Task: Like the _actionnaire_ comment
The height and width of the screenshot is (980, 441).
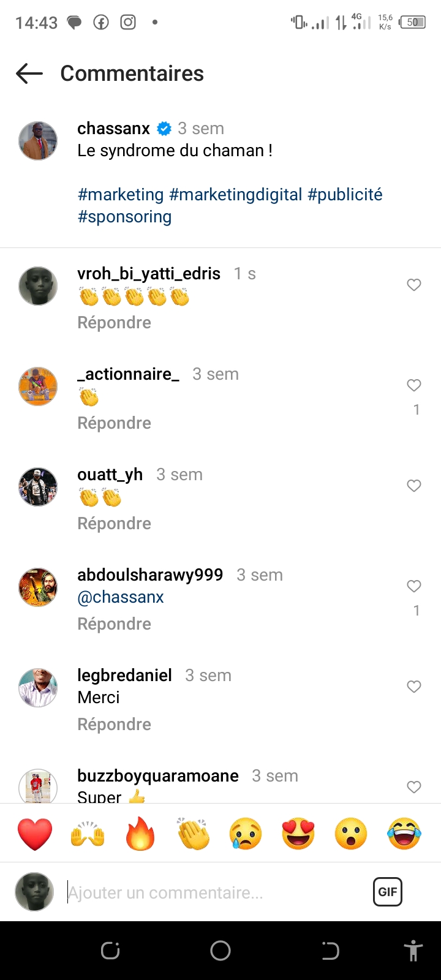Action: (x=414, y=385)
